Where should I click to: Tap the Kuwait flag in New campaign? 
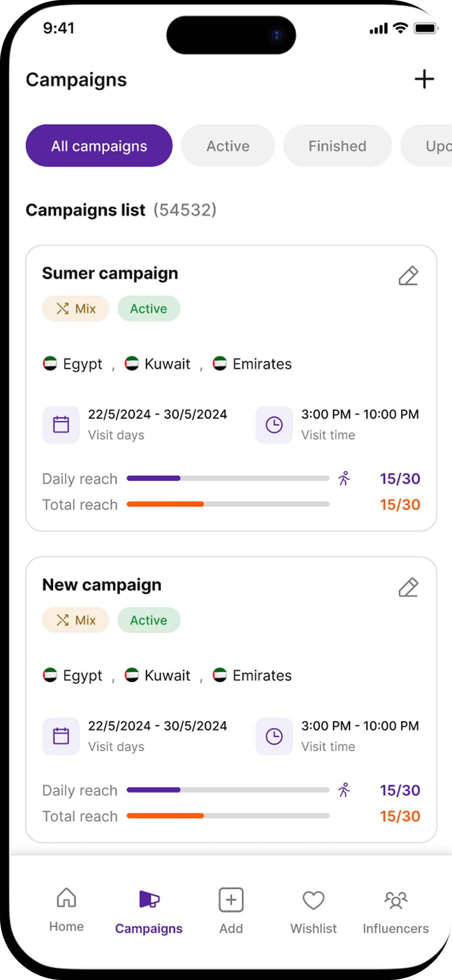coord(132,675)
